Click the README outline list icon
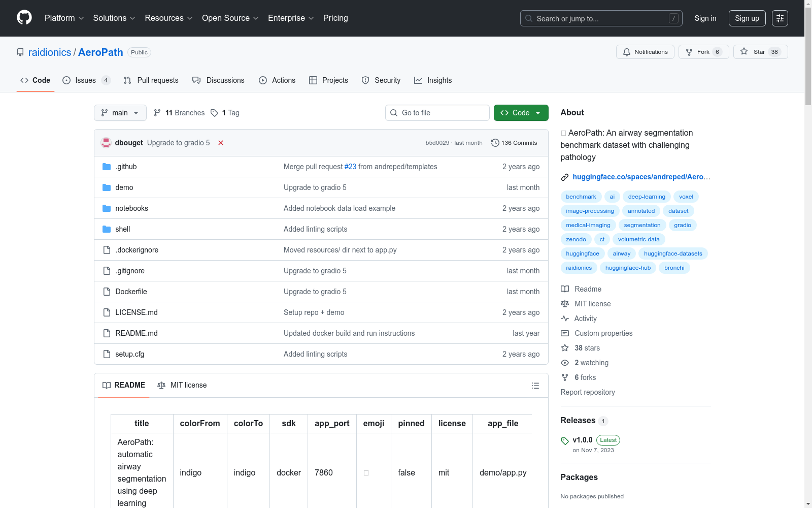Viewport: 812px width, 508px height. coord(535,386)
